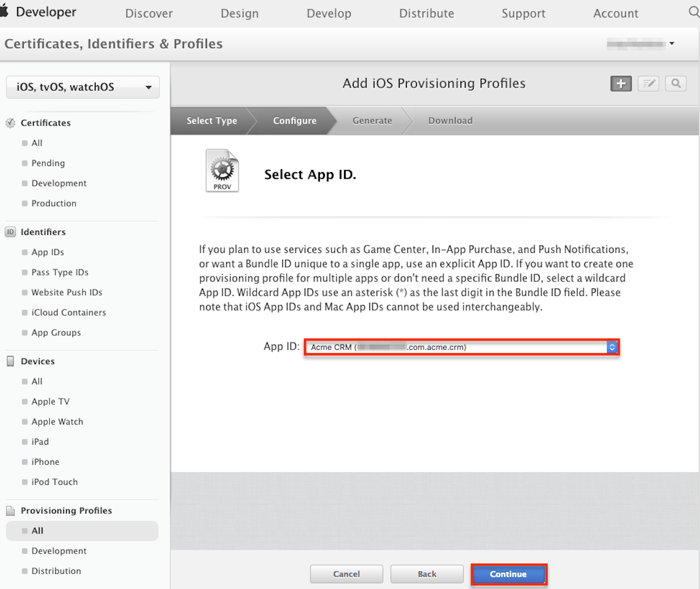Select Apple TV devices
The width and height of the screenshot is (700, 589).
pyautogui.click(x=50, y=401)
